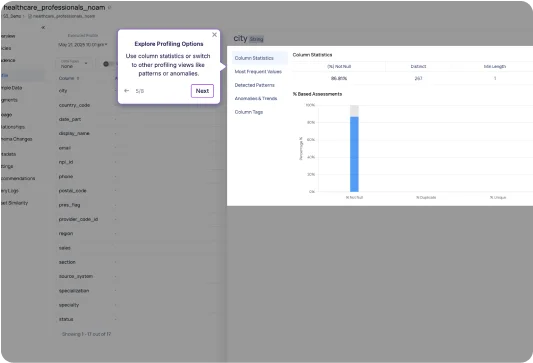The width and height of the screenshot is (533, 363).
Task: Switch to Most Frequent Values tab
Action: point(258,71)
